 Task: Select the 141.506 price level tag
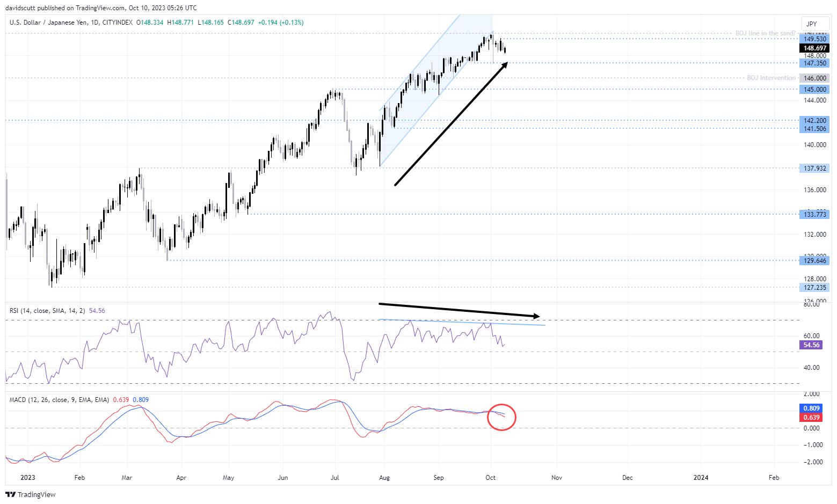(x=814, y=129)
